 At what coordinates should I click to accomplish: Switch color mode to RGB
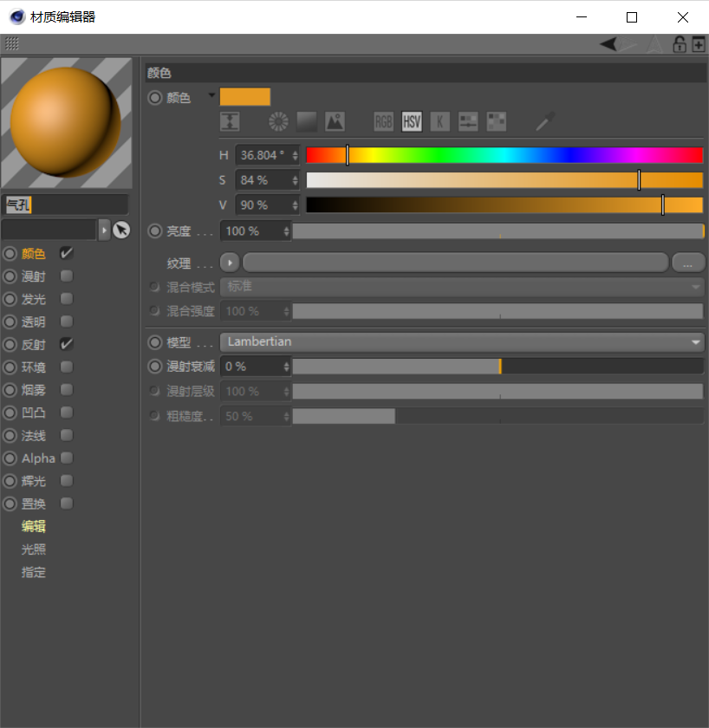(383, 122)
